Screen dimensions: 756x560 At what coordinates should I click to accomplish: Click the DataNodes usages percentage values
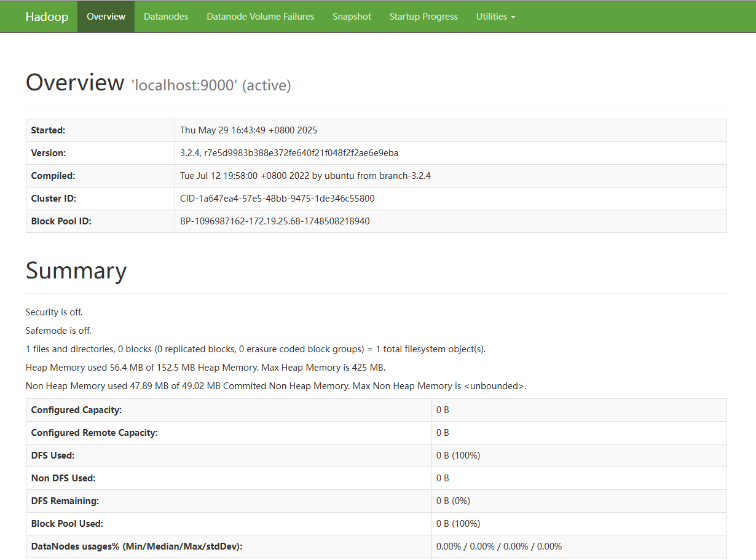498,546
